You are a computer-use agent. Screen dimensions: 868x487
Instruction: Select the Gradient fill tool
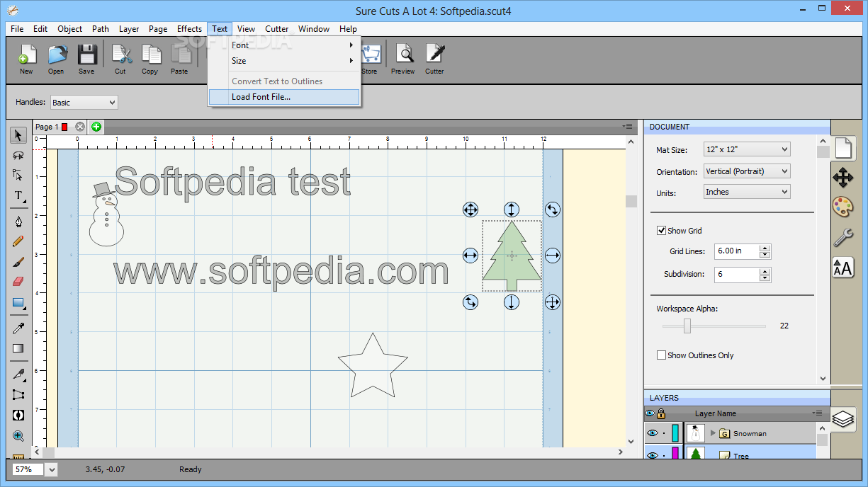click(x=18, y=348)
